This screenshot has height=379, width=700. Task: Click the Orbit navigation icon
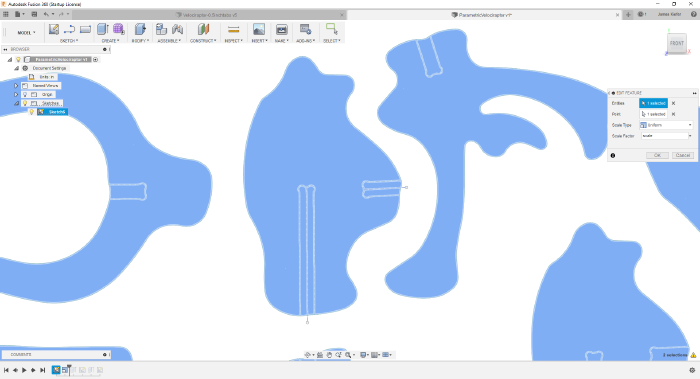[x=307, y=355]
